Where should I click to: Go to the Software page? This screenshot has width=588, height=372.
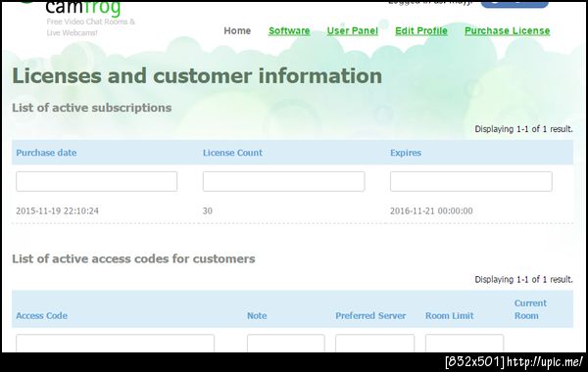pos(289,30)
